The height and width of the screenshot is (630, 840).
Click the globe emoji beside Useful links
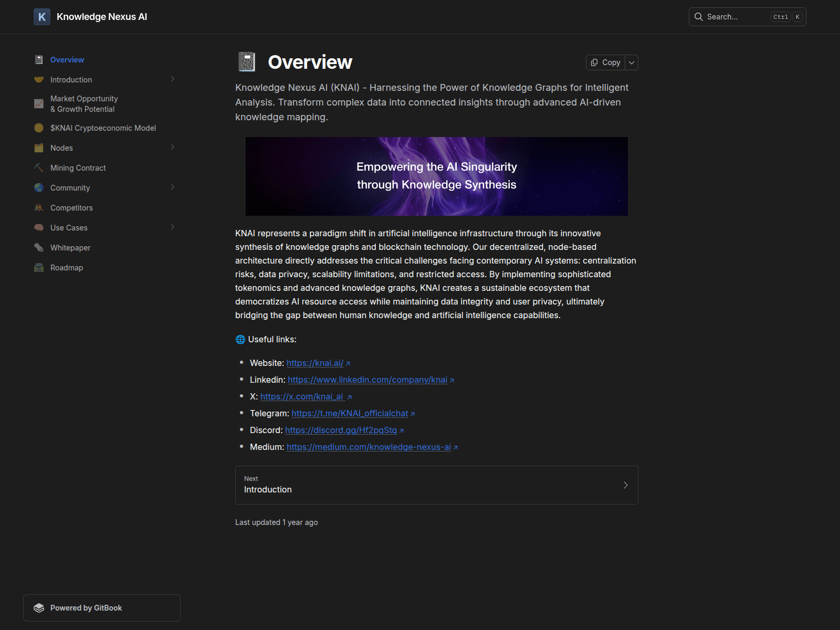tap(240, 340)
